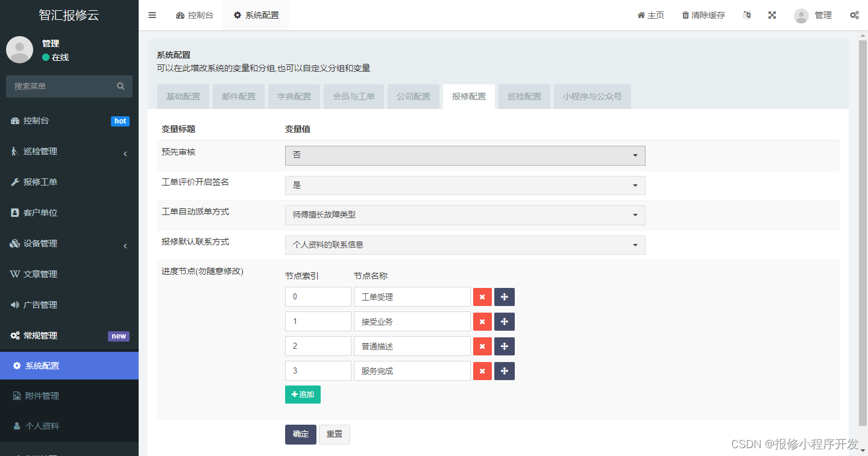
Task: Open the 工单自动派单方式 dropdown
Action: (x=465, y=215)
